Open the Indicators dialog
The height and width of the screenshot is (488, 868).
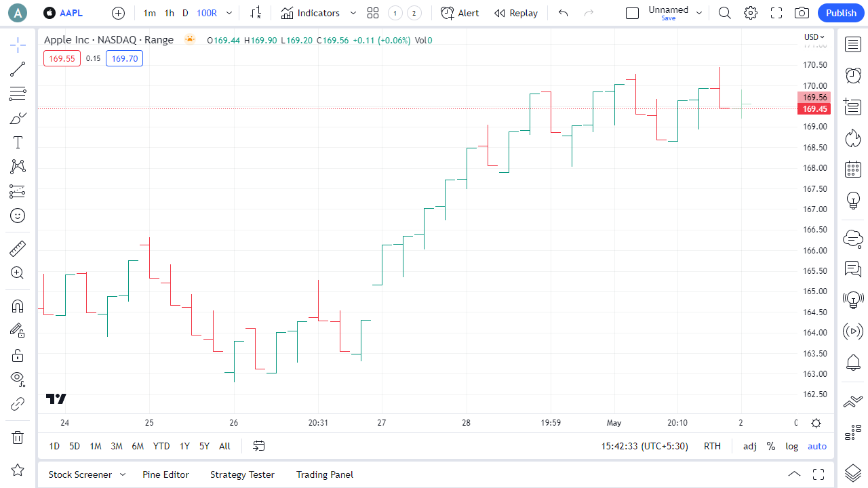coord(311,13)
